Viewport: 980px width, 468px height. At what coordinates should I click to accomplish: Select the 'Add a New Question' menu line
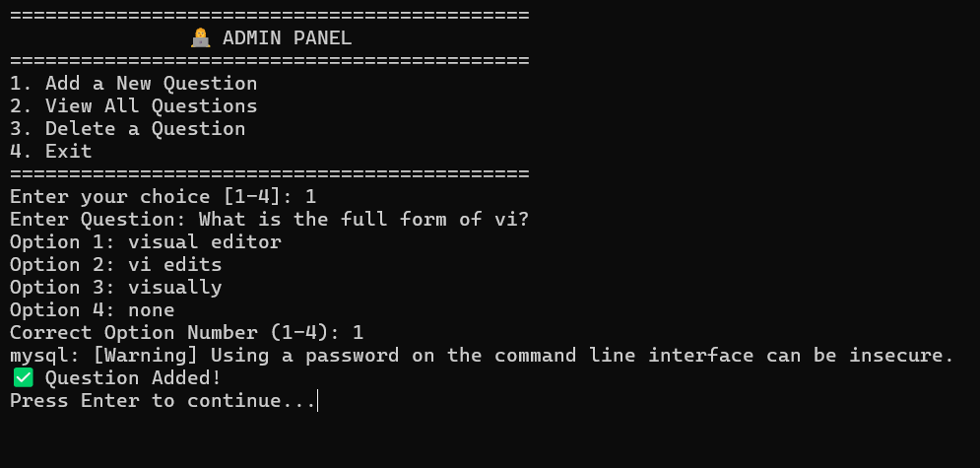click(x=134, y=83)
